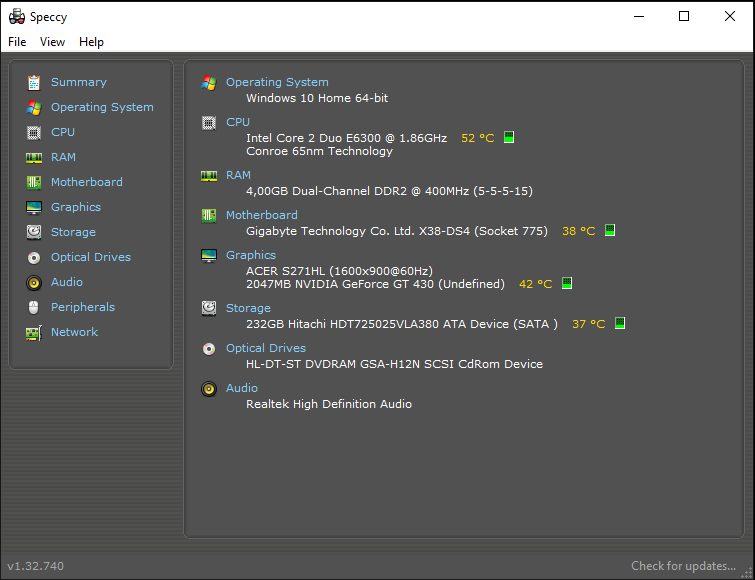Click Check for updates link
755x580 pixels.
tap(683, 566)
